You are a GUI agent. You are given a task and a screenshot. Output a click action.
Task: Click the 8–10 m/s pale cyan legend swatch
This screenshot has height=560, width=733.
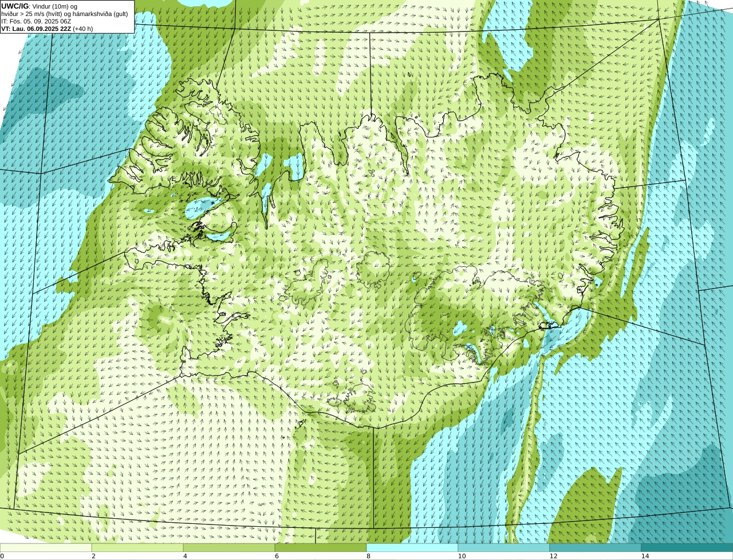[412, 547]
